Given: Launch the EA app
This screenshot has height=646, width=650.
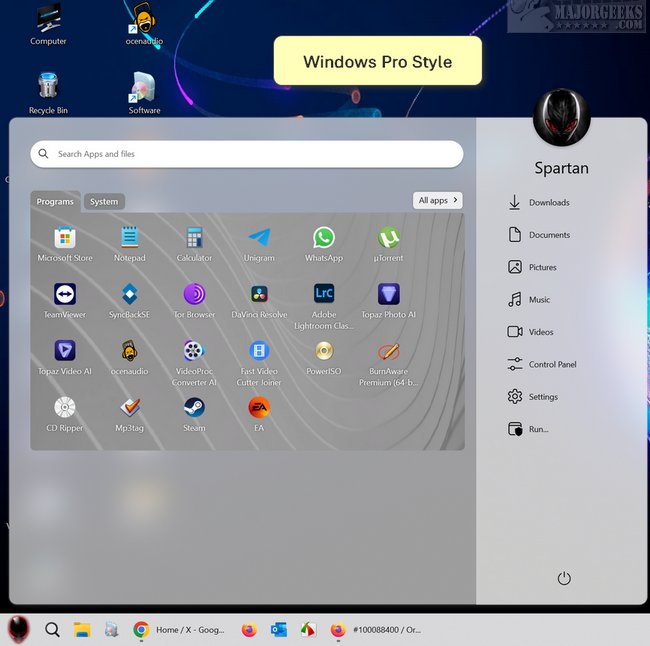Looking at the screenshot, I should coord(259,415).
